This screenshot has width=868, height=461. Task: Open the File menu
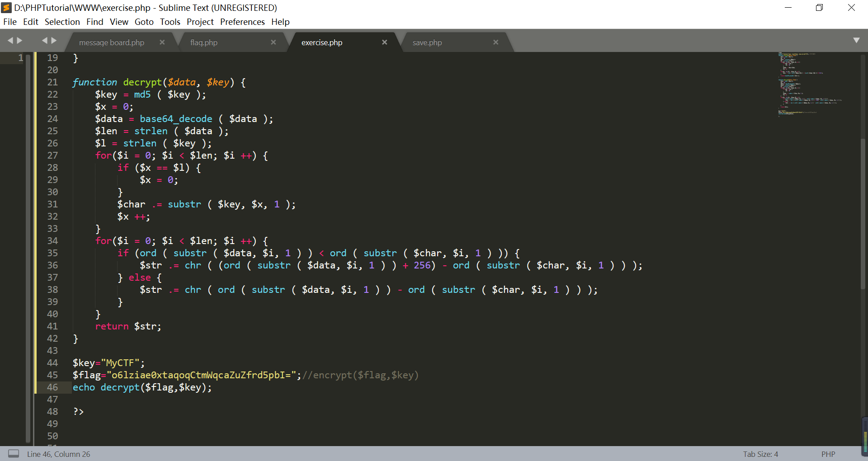tap(10, 22)
